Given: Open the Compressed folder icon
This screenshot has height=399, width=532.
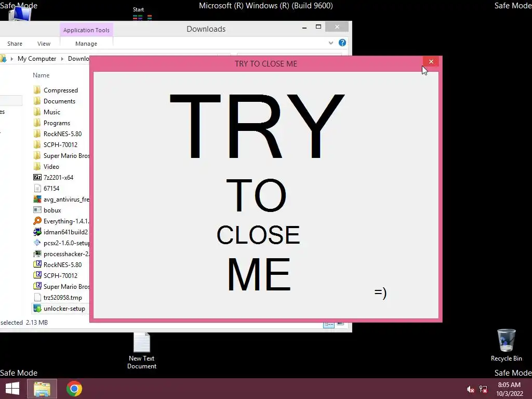Looking at the screenshot, I should (37, 90).
